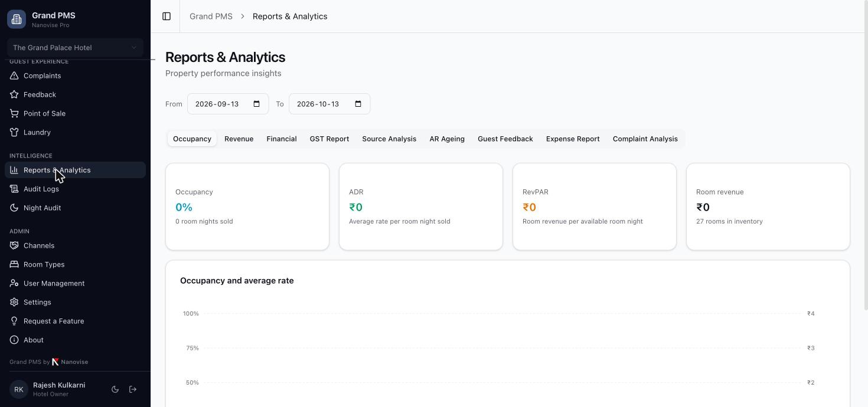Open the From date calendar picker icon
The image size is (868, 407).
coord(257,104)
